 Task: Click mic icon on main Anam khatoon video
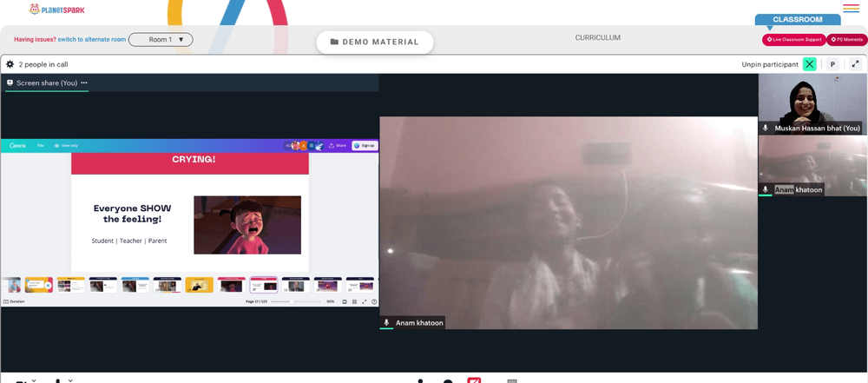pyautogui.click(x=386, y=322)
